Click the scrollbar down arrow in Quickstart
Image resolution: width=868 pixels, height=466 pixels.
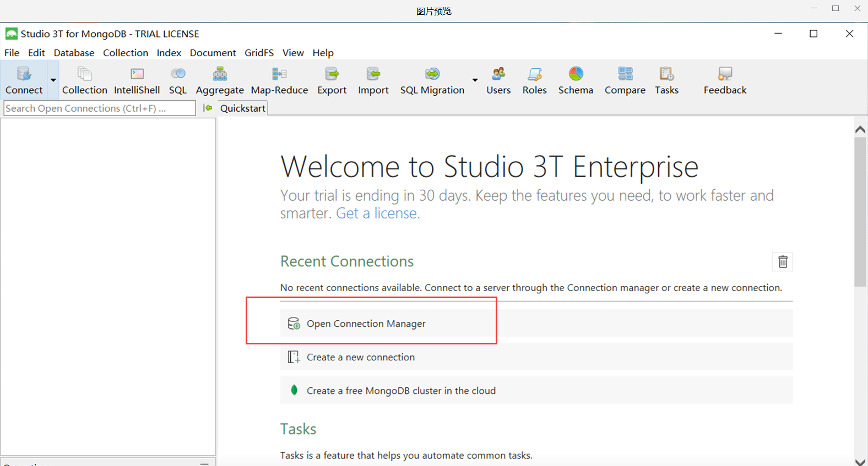click(x=860, y=462)
